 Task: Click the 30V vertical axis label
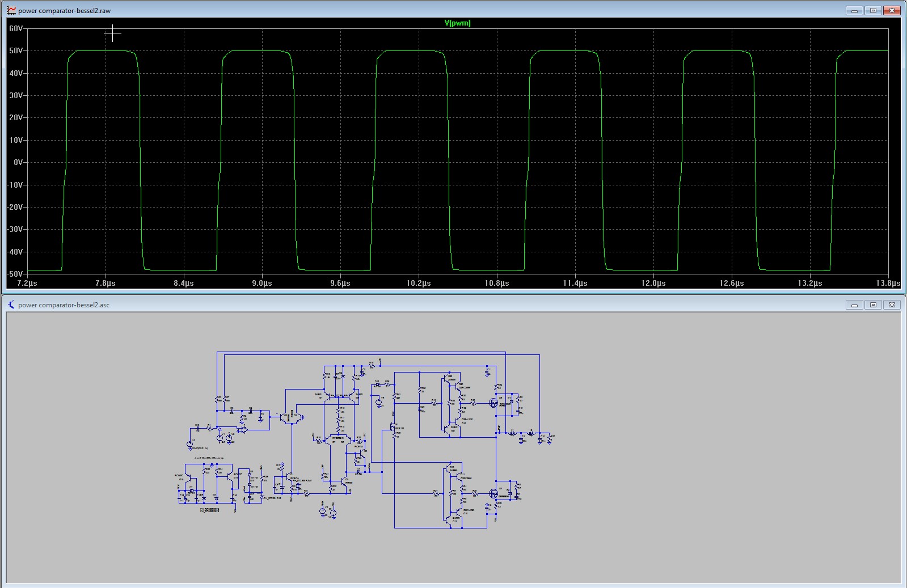click(x=16, y=95)
